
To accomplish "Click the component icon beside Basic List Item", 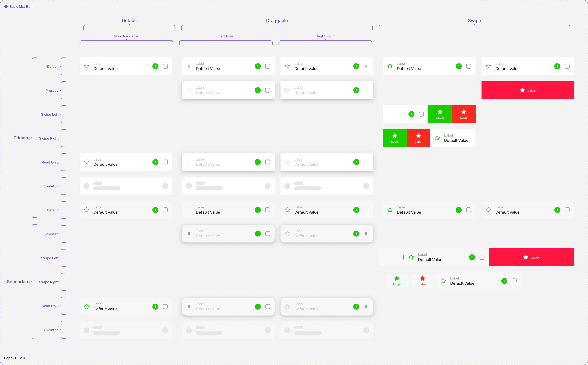I will [x=6, y=7].
